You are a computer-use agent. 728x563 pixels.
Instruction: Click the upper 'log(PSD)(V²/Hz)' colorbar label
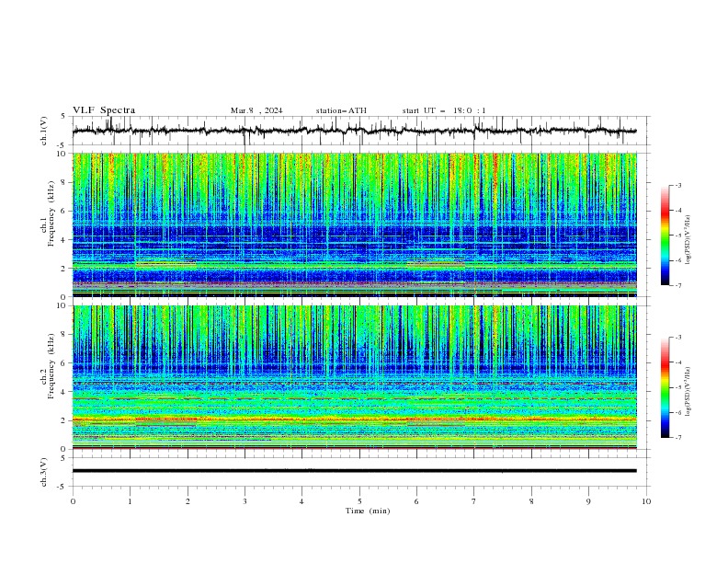688,240
